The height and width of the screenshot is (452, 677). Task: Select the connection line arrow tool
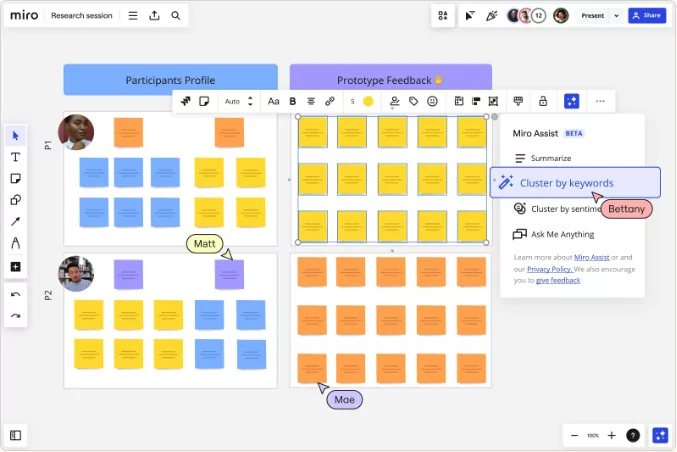tap(15, 221)
